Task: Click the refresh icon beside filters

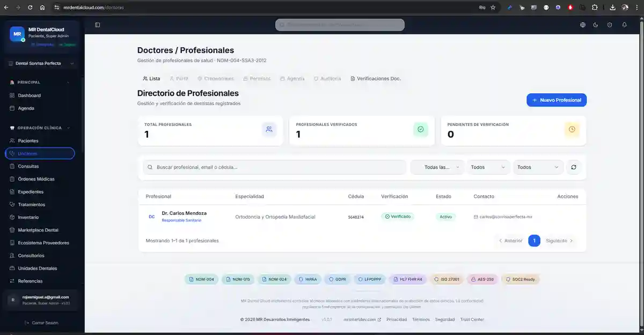Action: click(574, 167)
